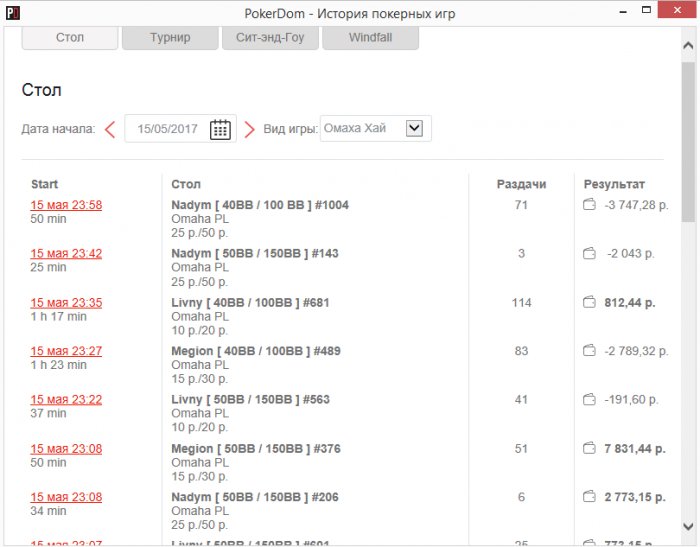Image resolution: width=700 pixels, height=547 pixels.
Task: Click the date field showing 15/05/2017
Action: click(x=180, y=129)
